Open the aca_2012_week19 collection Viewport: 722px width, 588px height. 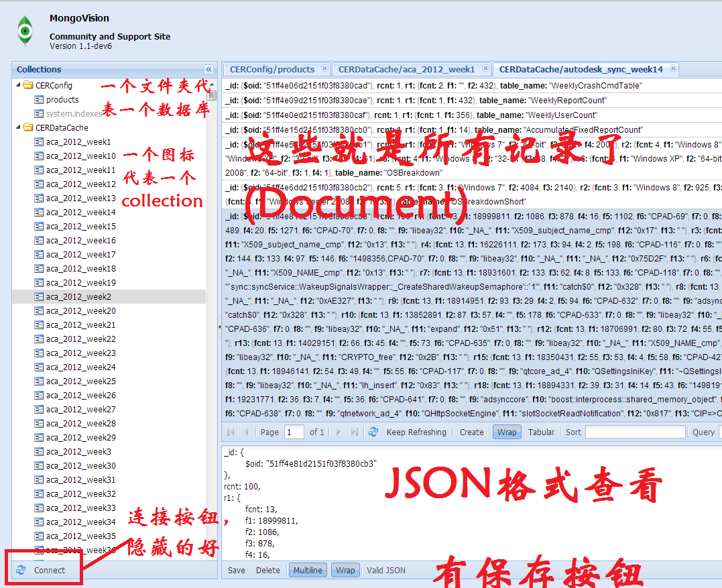pyautogui.click(x=81, y=283)
